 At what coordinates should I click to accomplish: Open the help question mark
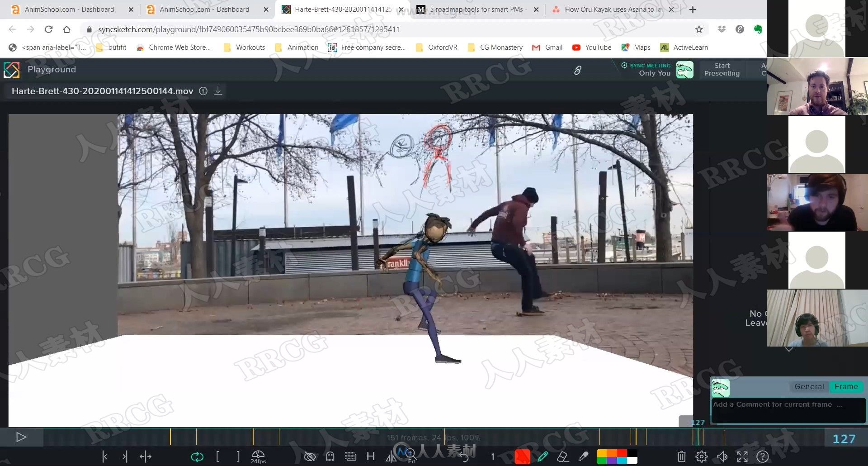(x=763, y=457)
